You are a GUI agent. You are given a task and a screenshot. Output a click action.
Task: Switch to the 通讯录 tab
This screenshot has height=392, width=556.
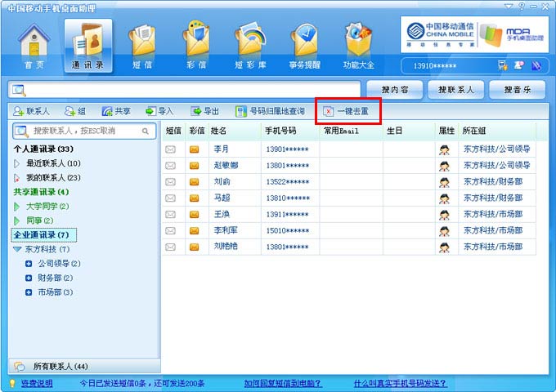tap(87, 45)
